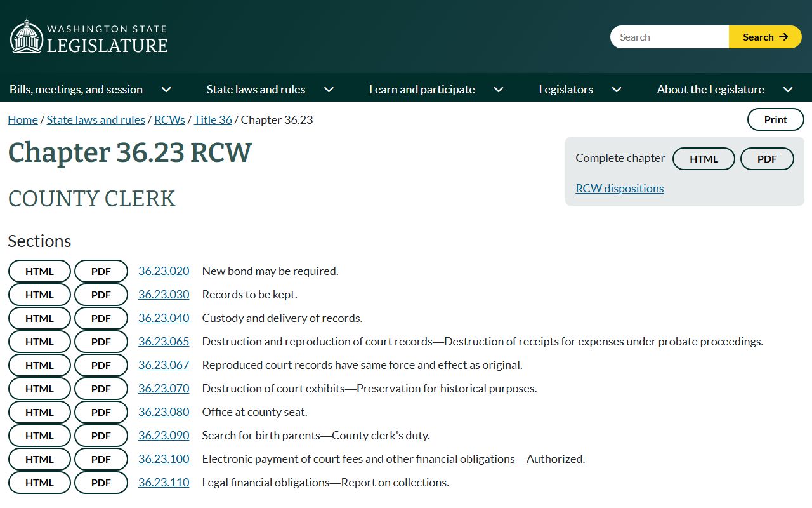
Task: Open section 36.23.020 link
Action: (164, 271)
